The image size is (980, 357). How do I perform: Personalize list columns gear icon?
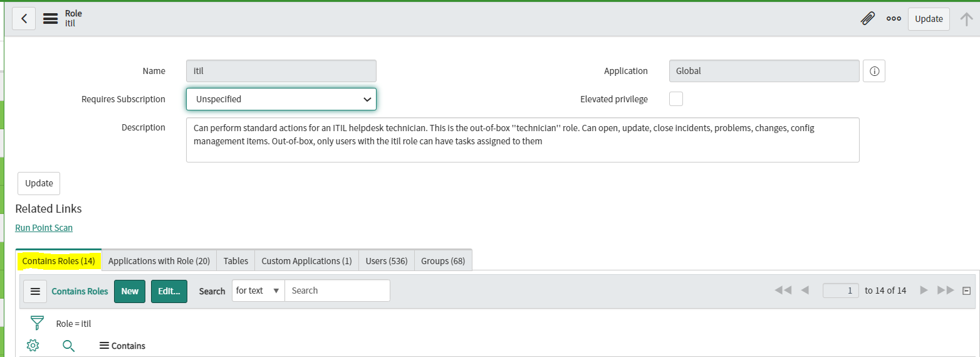coord(33,345)
